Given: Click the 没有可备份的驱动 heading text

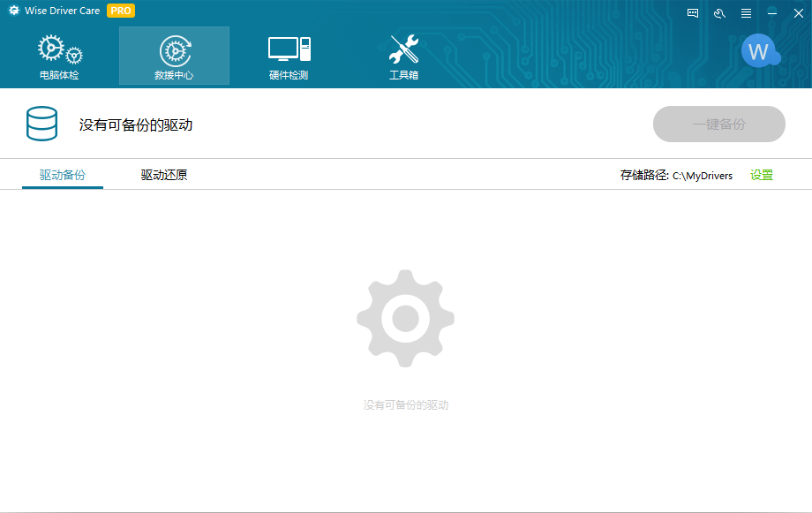Looking at the screenshot, I should pos(136,124).
